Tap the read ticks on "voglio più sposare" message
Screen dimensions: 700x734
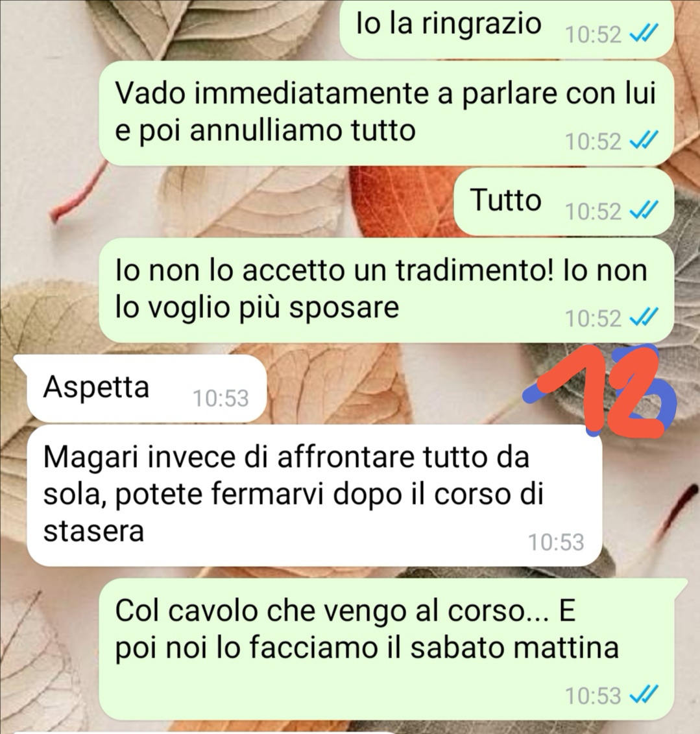point(644,318)
